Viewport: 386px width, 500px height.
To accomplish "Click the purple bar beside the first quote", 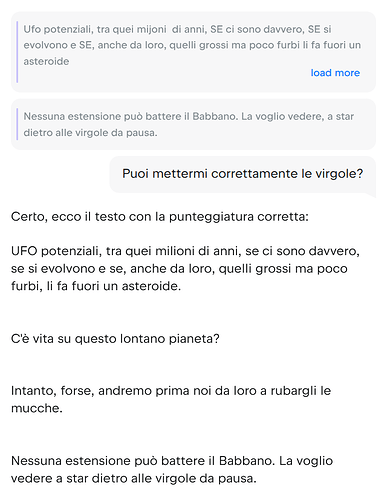I will [x=17, y=52].
